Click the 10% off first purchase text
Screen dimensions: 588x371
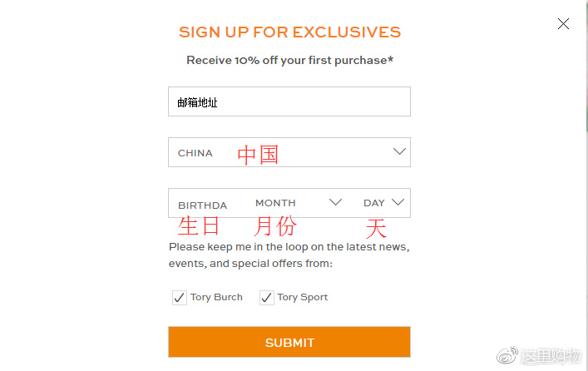click(x=290, y=61)
